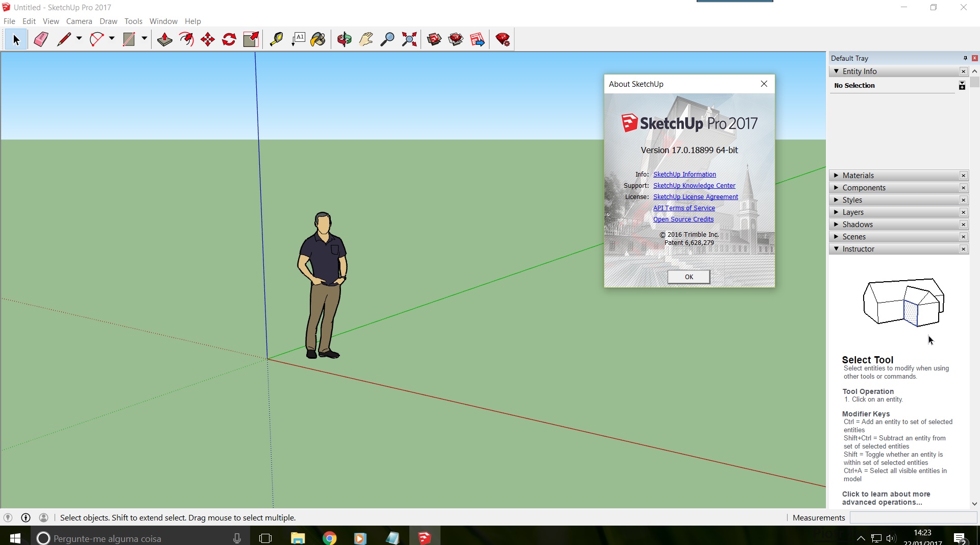Viewport: 980px width, 545px height.
Task: Open the File menu
Action: point(9,21)
